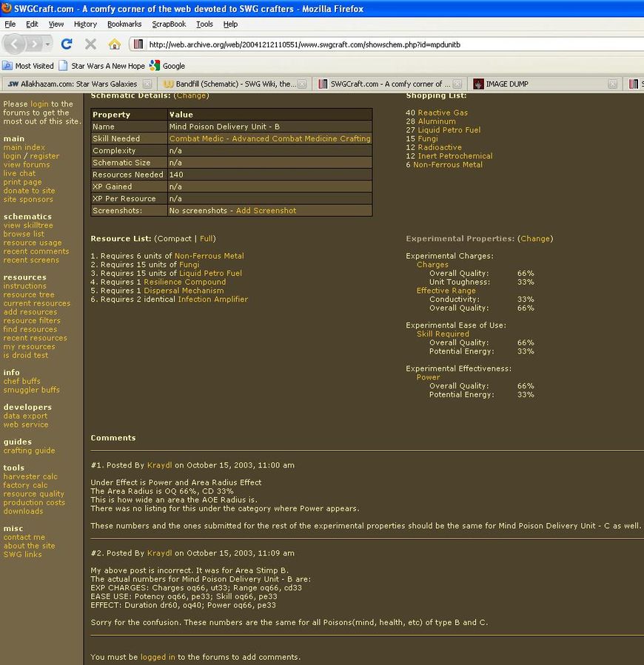Click the Stop loading X icon
This screenshot has width=644, height=665.
(x=90, y=44)
